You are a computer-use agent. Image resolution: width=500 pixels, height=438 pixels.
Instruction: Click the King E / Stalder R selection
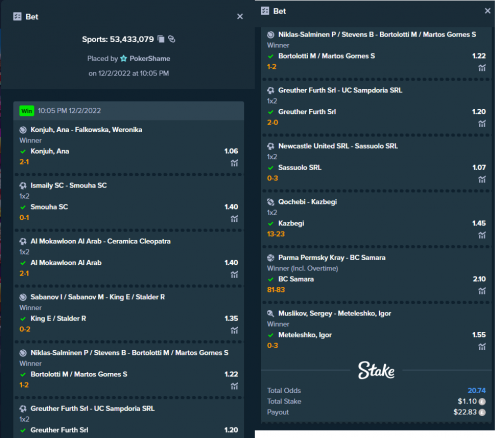pyautogui.click(x=58, y=319)
